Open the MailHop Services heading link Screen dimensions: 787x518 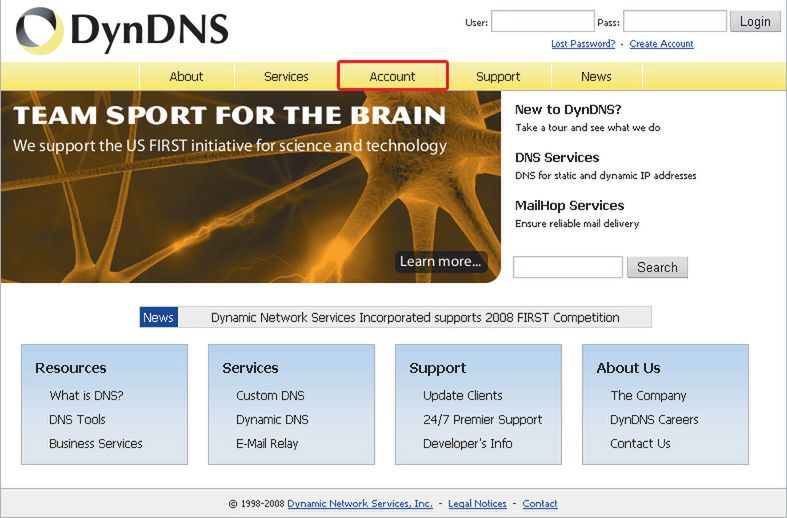tap(570, 206)
